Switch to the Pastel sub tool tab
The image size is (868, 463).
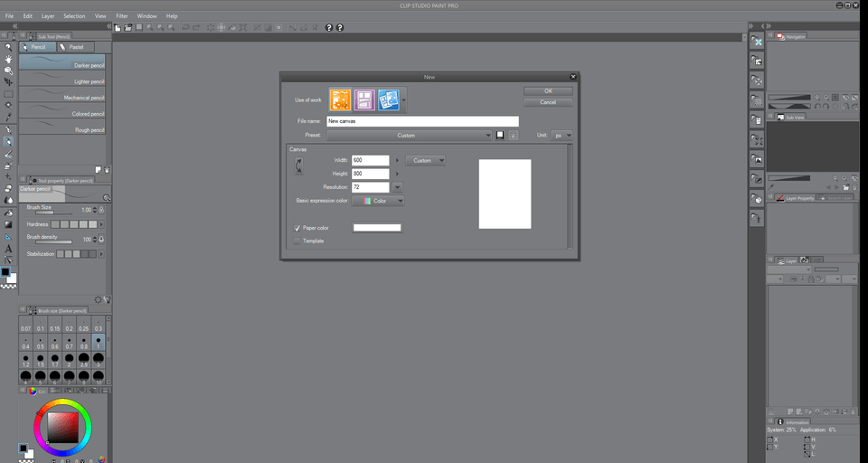pyautogui.click(x=76, y=47)
